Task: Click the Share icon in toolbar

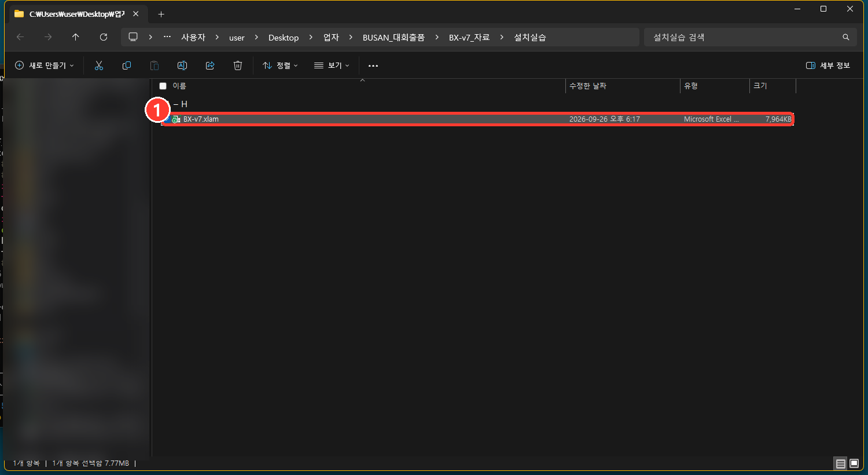Action: click(210, 65)
